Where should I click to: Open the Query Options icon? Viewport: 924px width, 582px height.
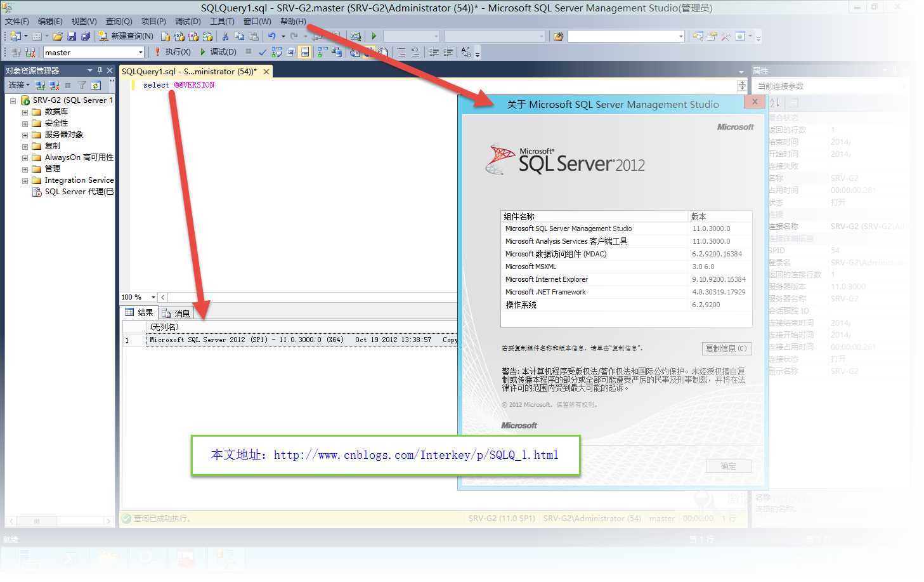290,52
